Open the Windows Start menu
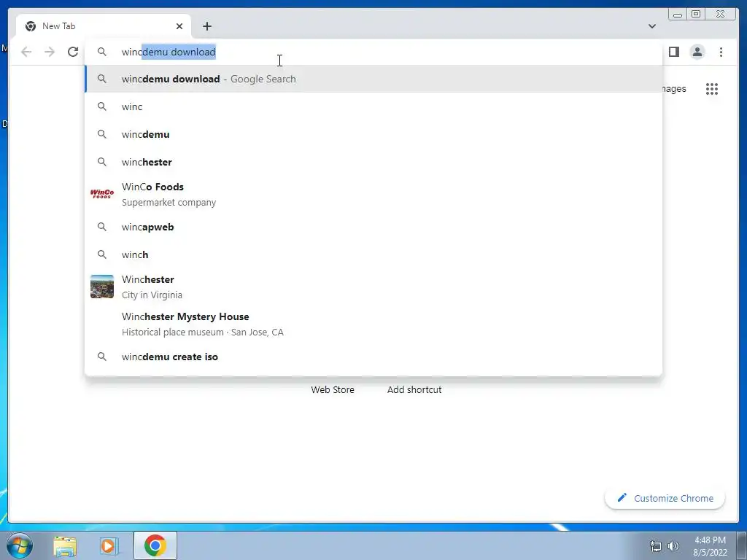747x560 pixels. (x=19, y=545)
